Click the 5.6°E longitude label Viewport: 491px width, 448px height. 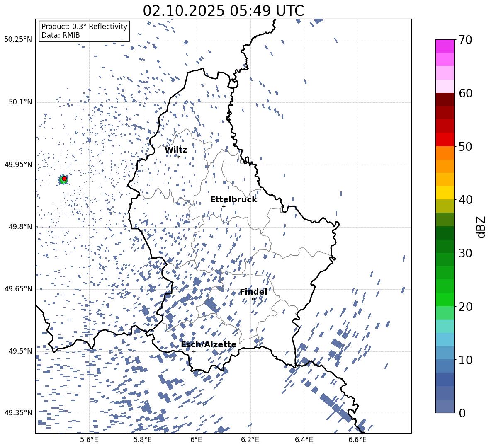point(89,440)
